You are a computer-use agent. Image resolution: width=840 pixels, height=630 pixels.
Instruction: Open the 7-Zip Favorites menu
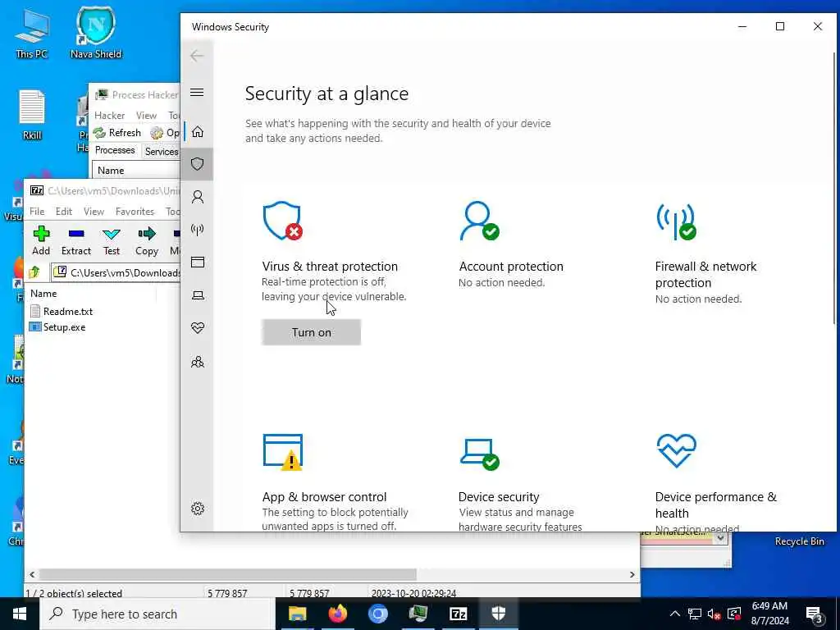pos(135,212)
